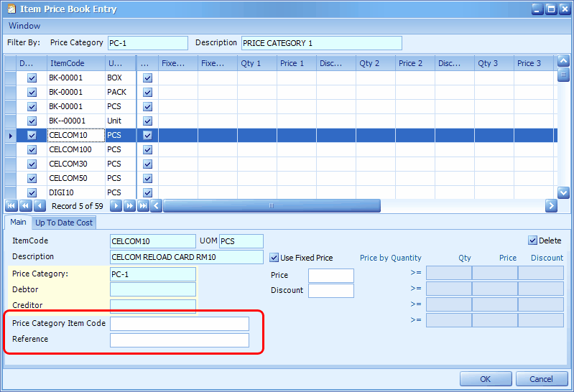The width and height of the screenshot is (574, 392).
Task: Select the BK--00001 item code cell
Action: (x=76, y=121)
